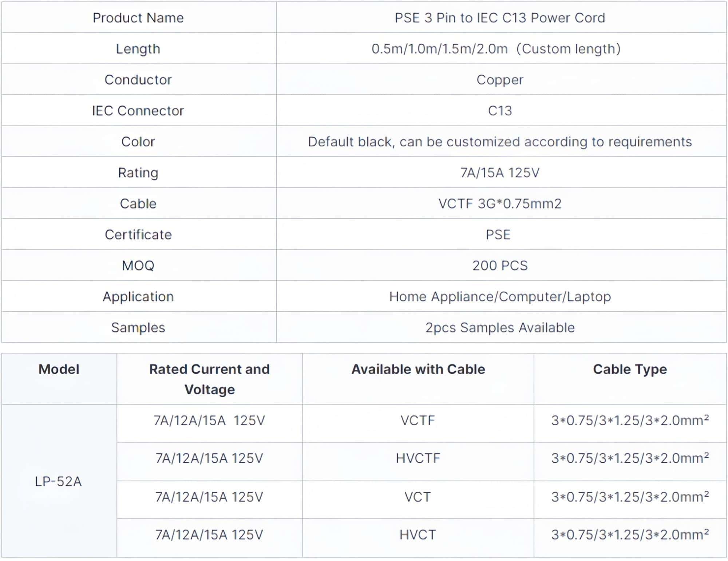This screenshot has height=561, width=728.
Task: Select the VCTF 3G*0.75mm2 cable value
Action: click(500, 204)
